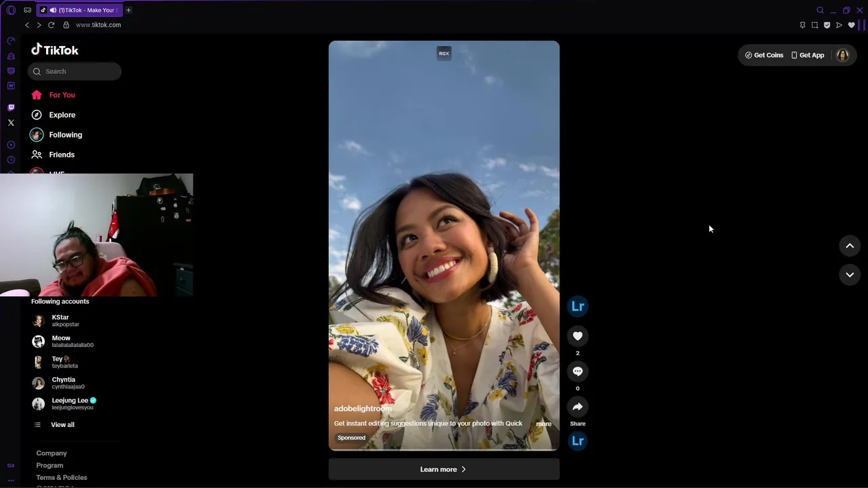This screenshot has width=868, height=488.
Task: Open Twitch in Opera sidebar
Action: point(11,108)
